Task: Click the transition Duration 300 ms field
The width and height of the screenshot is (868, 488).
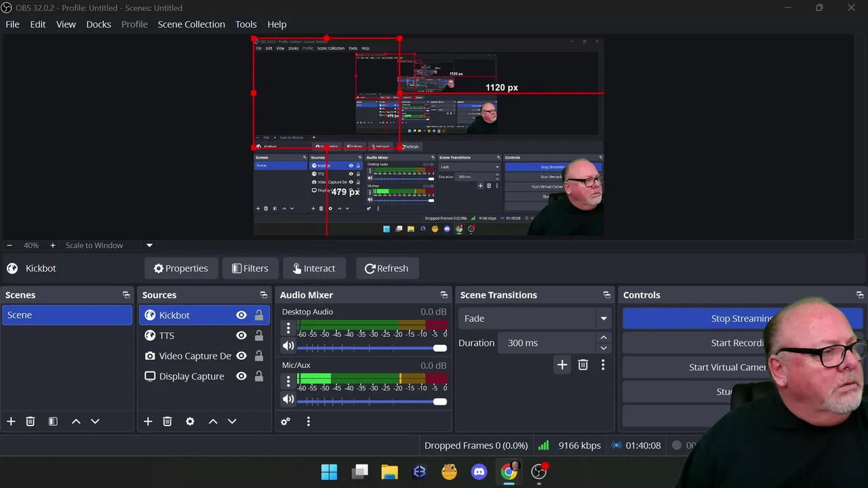Action: [x=547, y=343]
